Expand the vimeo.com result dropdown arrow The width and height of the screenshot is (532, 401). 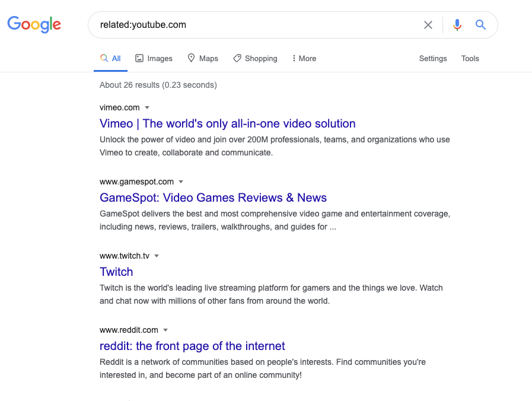pyautogui.click(x=146, y=107)
